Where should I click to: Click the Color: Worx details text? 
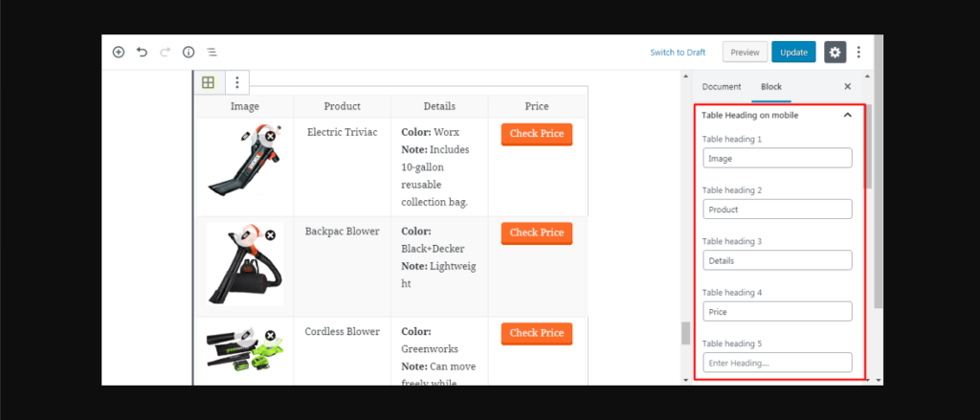[x=430, y=132]
